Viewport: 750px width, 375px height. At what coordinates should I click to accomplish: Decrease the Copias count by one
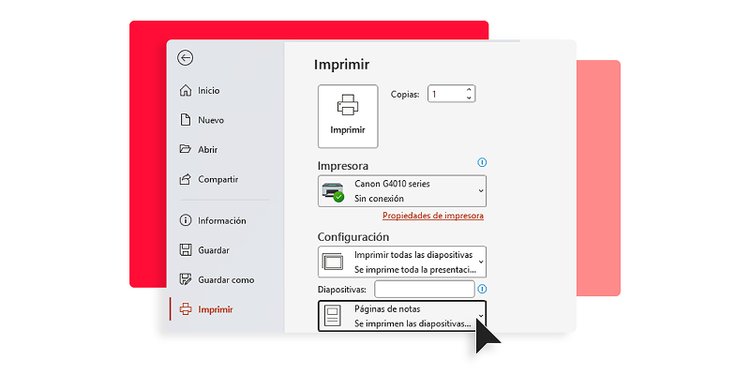[469, 98]
